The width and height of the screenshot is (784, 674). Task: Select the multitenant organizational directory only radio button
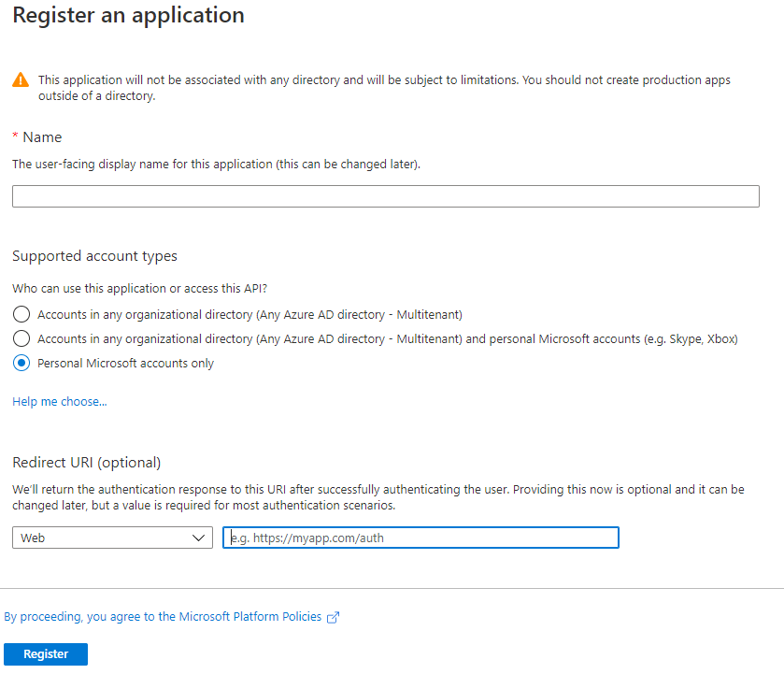pyautogui.click(x=21, y=314)
